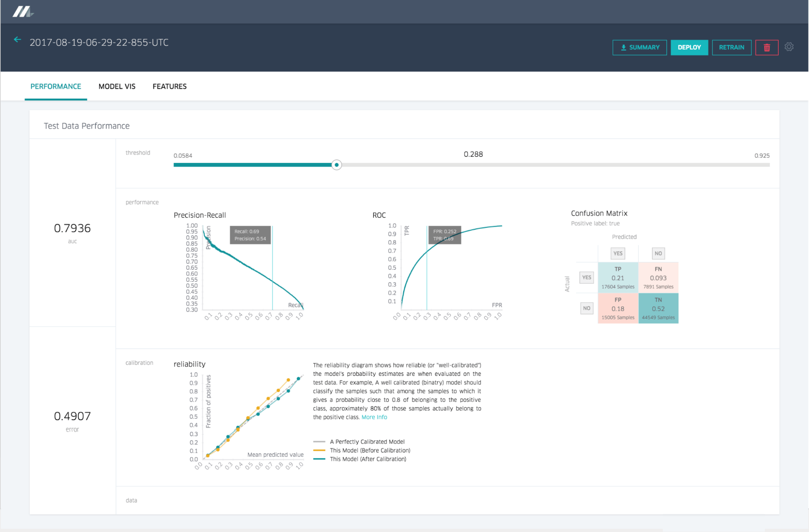
Task: Click the DEPLOY button
Action: click(x=689, y=47)
